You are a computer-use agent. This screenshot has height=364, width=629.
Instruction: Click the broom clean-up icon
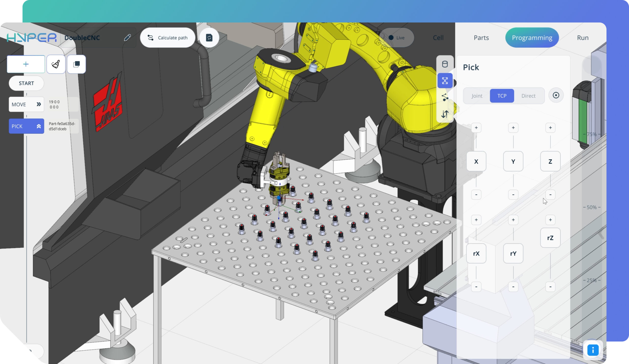(56, 64)
